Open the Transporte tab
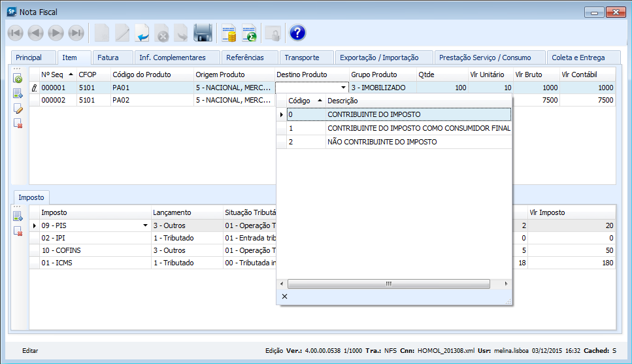Screen dimensions: 632x364 click(301, 58)
